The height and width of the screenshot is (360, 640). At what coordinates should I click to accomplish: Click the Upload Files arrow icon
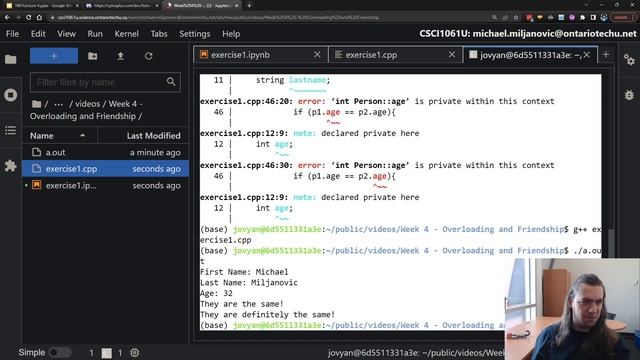[x=120, y=56]
